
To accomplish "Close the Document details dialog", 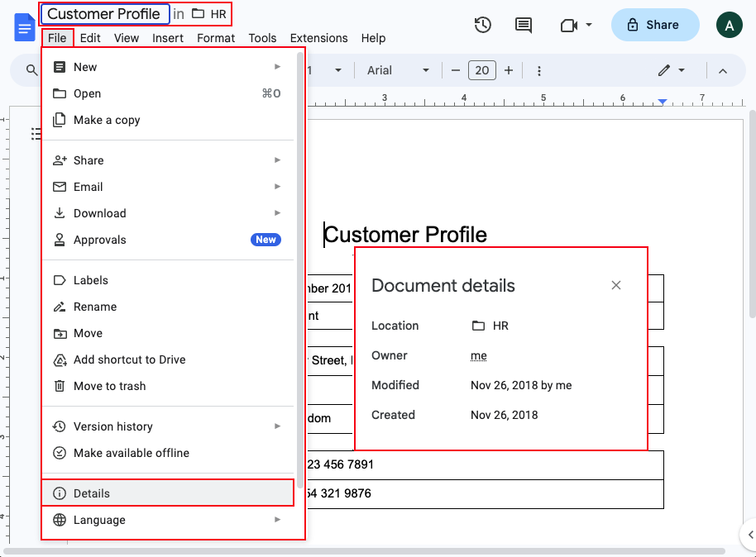I will (615, 285).
